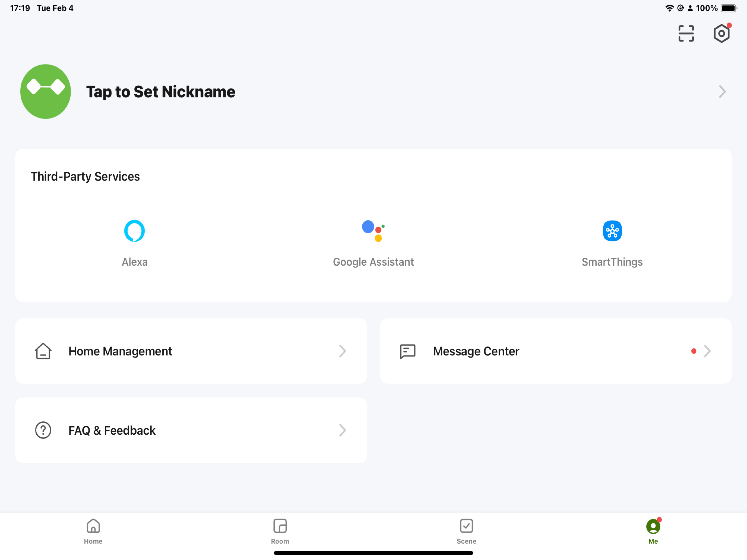Expand Message Center chevron
The width and height of the screenshot is (747, 560).
707,351
